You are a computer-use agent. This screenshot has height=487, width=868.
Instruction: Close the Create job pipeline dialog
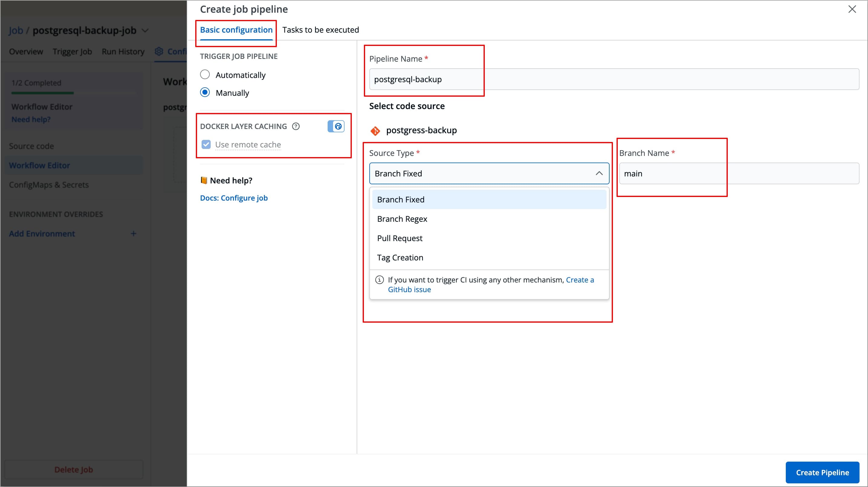point(853,9)
